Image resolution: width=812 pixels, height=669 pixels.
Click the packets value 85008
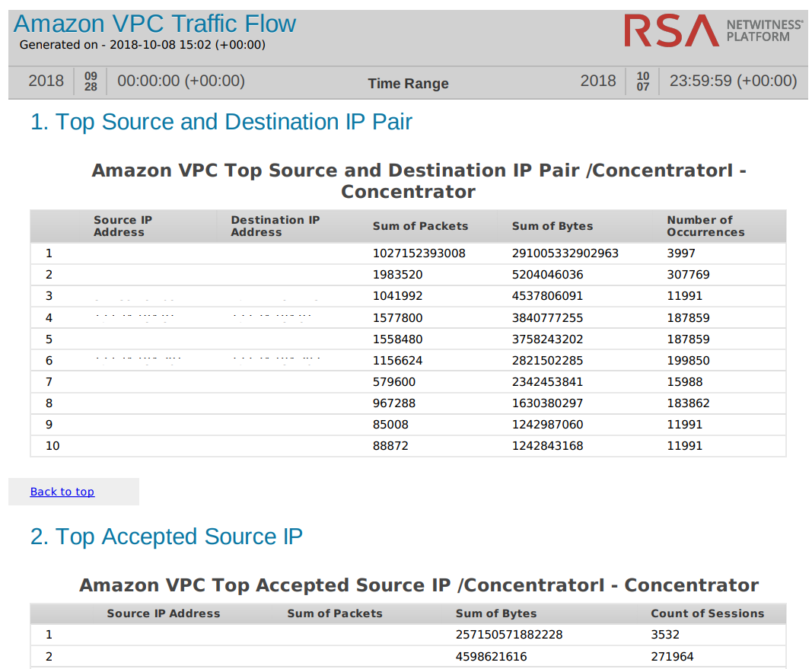pyautogui.click(x=390, y=425)
